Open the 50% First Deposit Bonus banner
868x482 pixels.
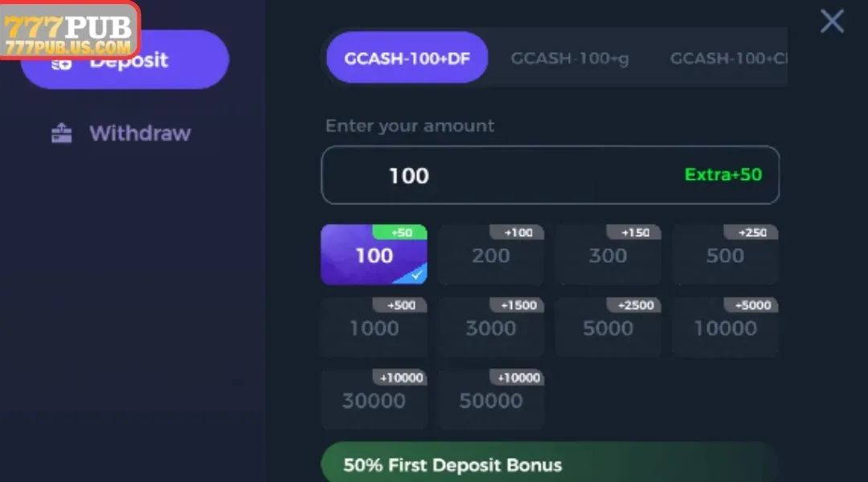tap(550, 464)
